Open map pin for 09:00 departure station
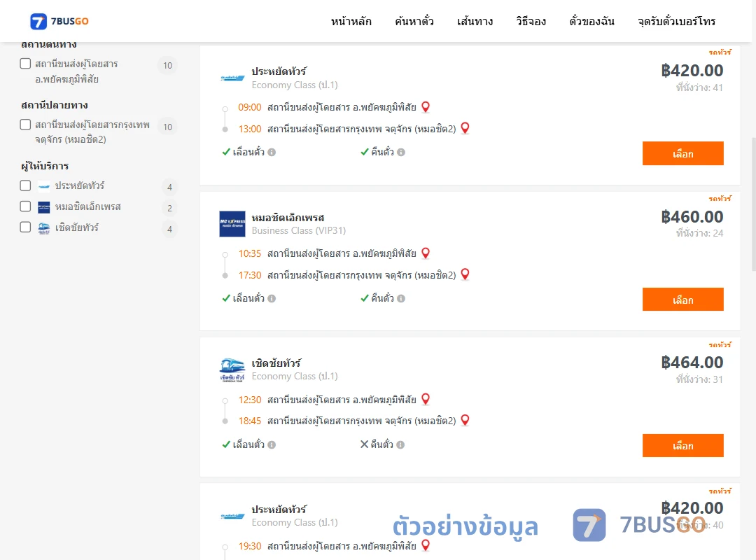This screenshot has height=560, width=756. click(426, 107)
